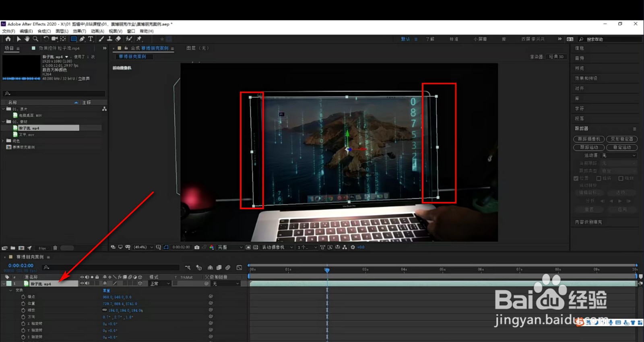
Task: Enable motion blur for the composition
Action: pos(228,268)
